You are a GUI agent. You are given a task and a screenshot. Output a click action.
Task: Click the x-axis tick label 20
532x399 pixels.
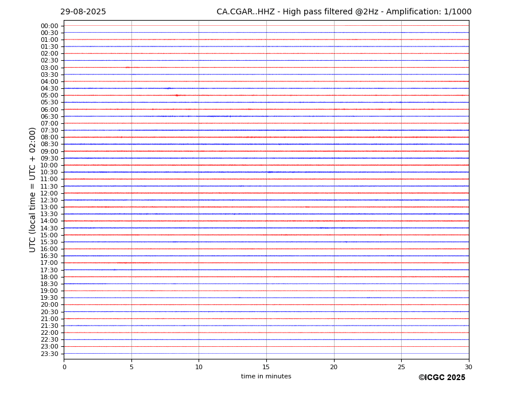(x=334, y=367)
